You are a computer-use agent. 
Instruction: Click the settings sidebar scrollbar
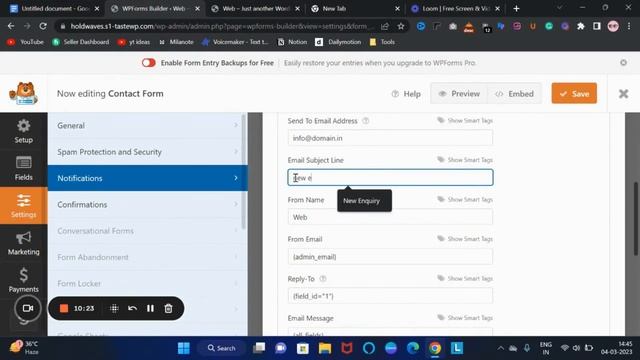(244, 171)
